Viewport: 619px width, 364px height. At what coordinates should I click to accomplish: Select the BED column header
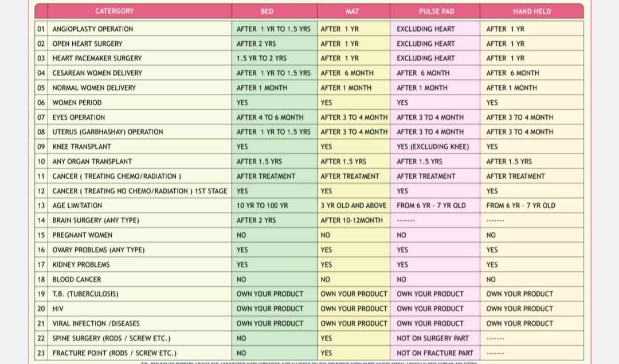click(x=267, y=11)
